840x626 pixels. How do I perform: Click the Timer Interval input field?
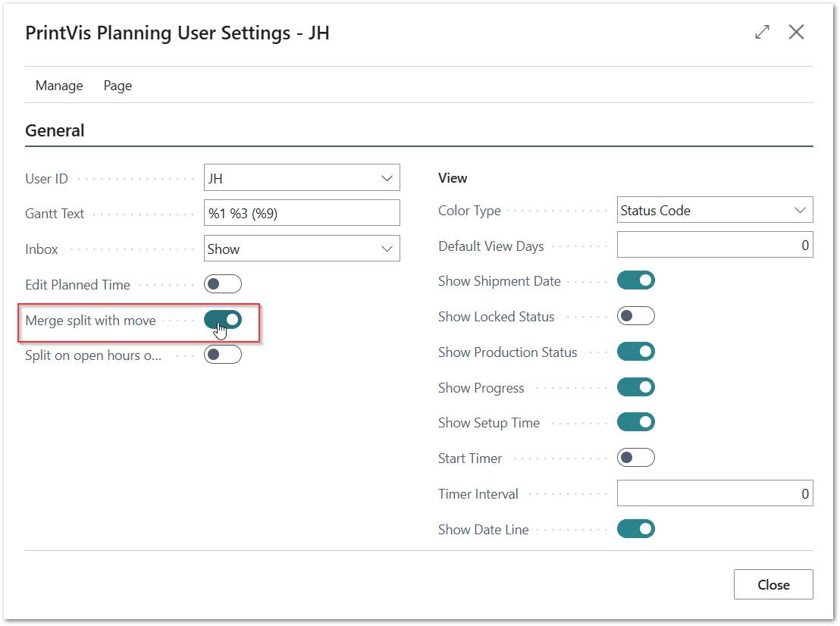click(714, 493)
